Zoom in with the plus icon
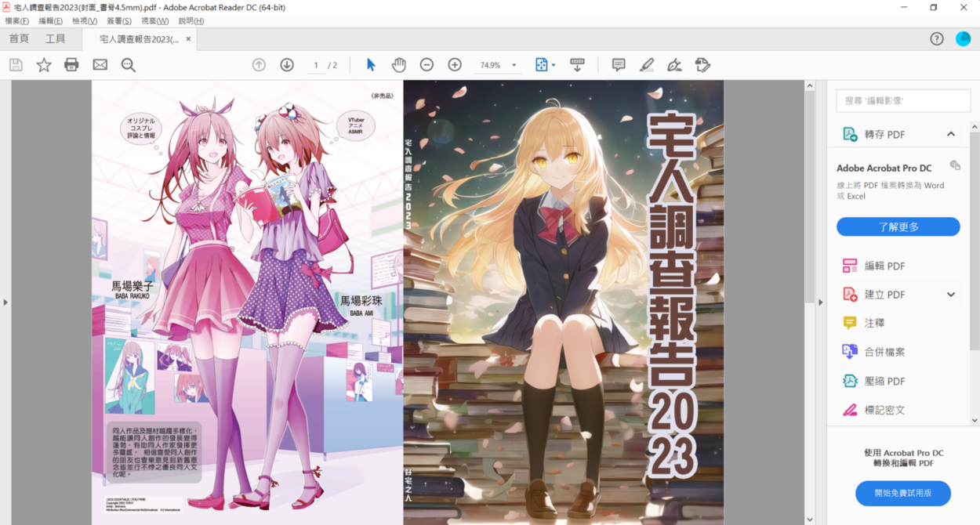The height and width of the screenshot is (525, 980). [455, 65]
